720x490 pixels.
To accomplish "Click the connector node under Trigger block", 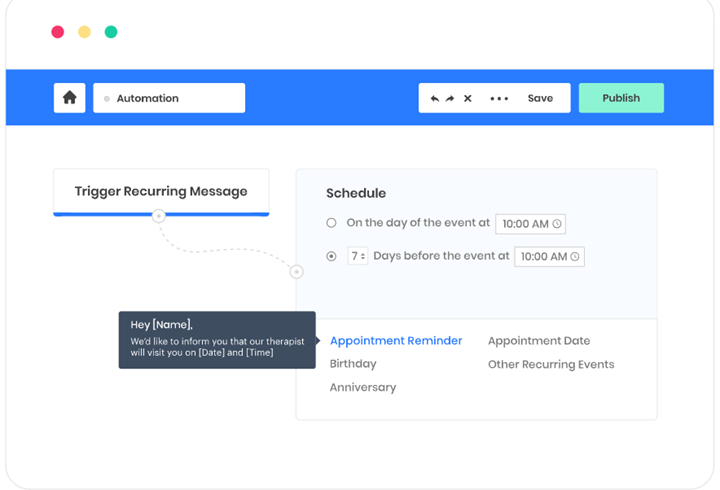I will pyautogui.click(x=158, y=215).
